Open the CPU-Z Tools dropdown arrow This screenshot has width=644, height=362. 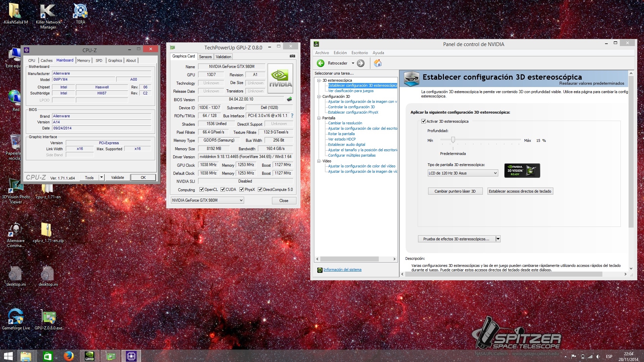(x=101, y=177)
